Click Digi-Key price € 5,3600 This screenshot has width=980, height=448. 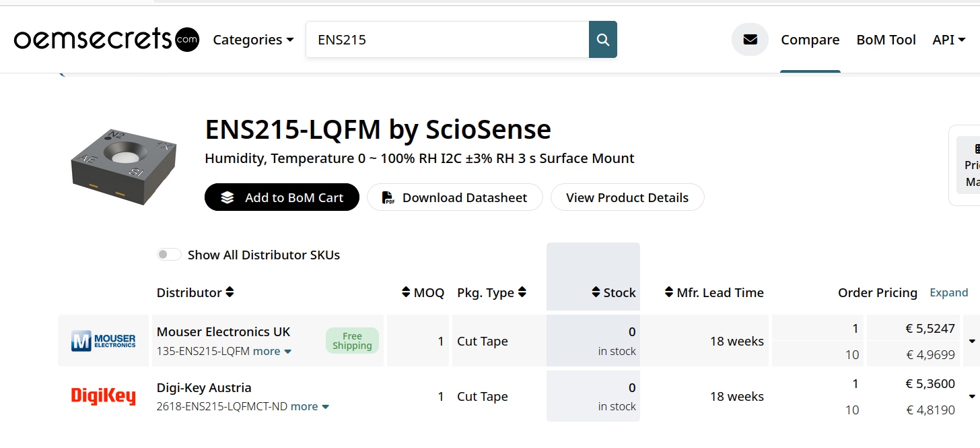point(930,383)
